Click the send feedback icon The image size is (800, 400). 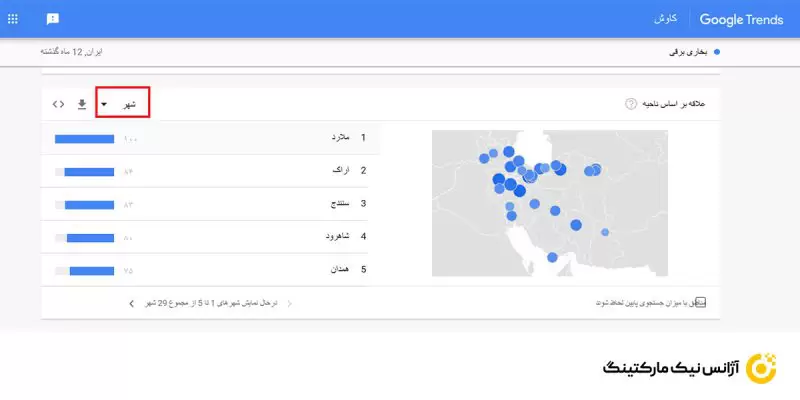[x=53, y=19]
